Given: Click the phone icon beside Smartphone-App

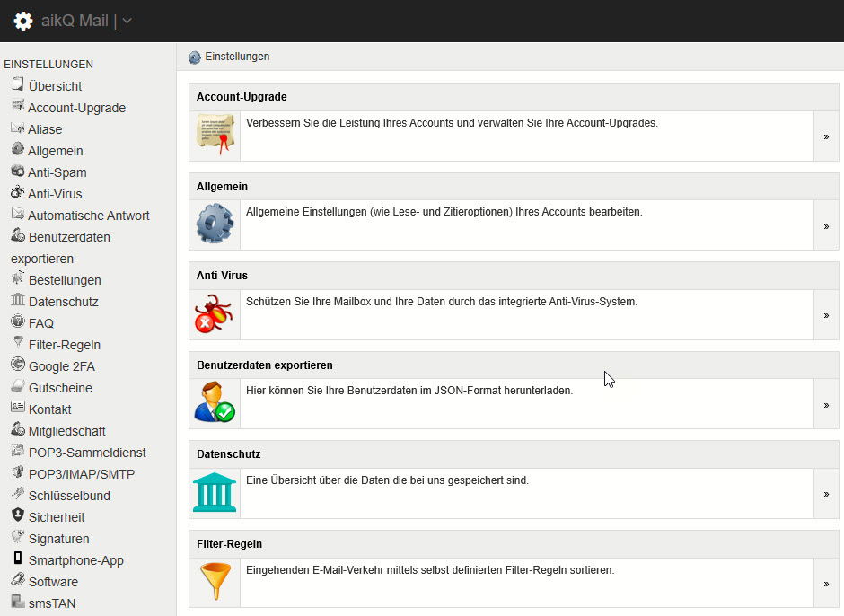Looking at the screenshot, I should pyautogui.click(x=18, y=558).
